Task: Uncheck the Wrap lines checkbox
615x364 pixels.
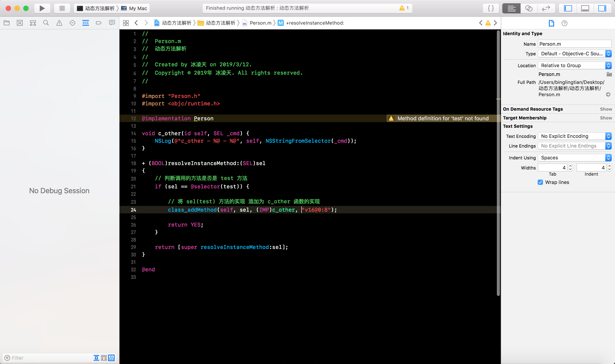Action: tap(540, 182)
